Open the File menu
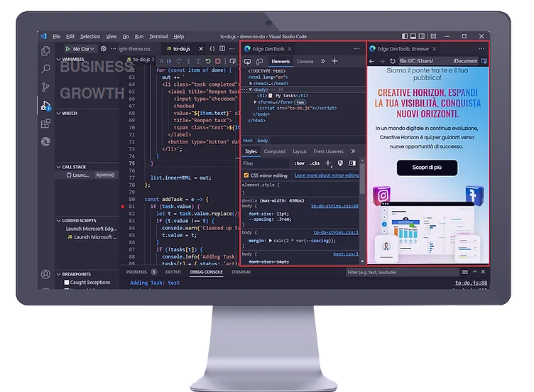The height and width of the screenshot is (392, 534). [x=57, y=36]
